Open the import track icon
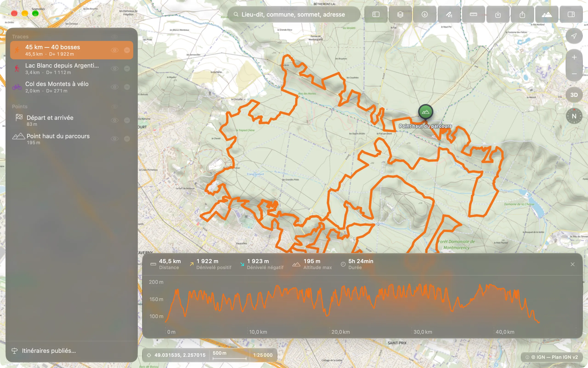The width and height of the screenshot is (588, 368). point(498,14)
